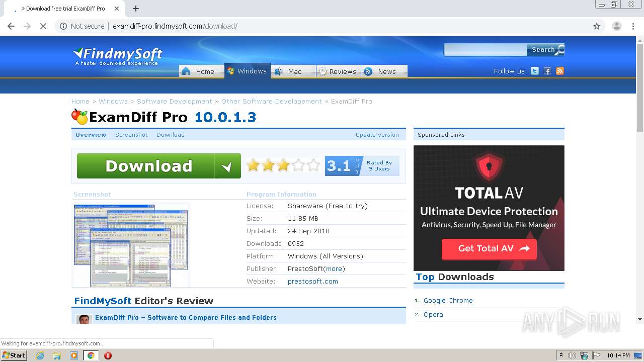The height and width of the screenshot is (362, 644).
Task: Open a new tab with plus button
Action: tap(136, 9)
